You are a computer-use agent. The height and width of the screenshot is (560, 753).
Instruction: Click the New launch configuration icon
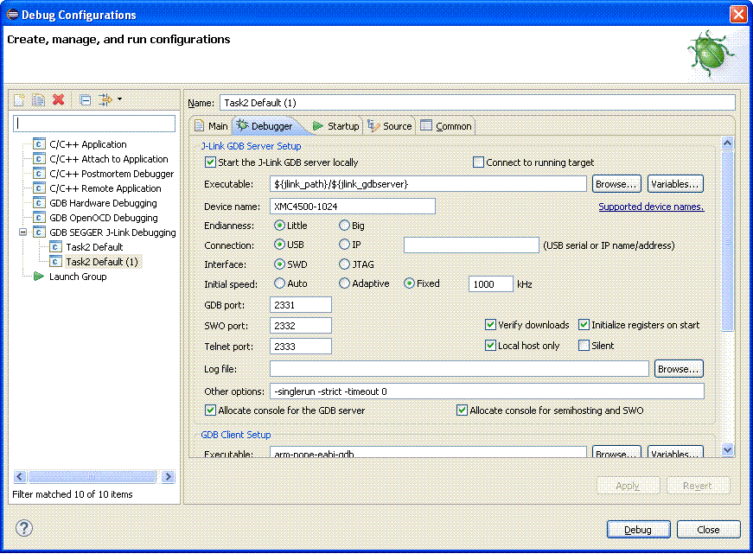pos(19,99)
